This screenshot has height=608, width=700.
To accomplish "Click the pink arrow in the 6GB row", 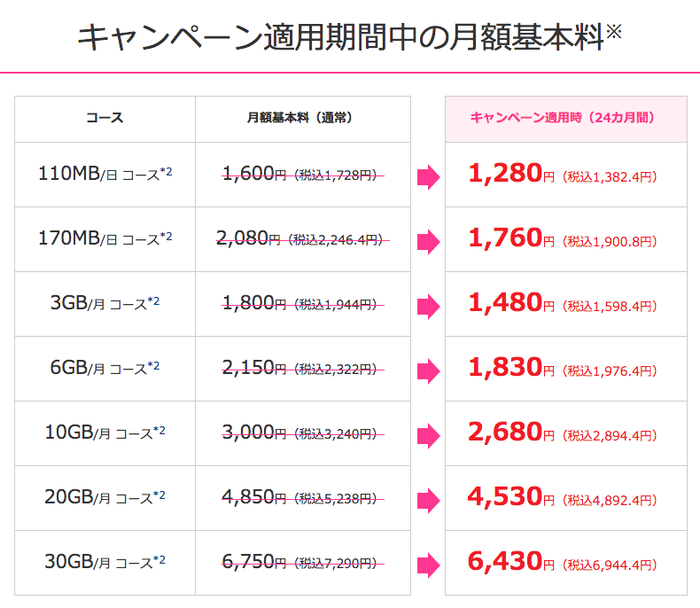I will pos(429,371).
